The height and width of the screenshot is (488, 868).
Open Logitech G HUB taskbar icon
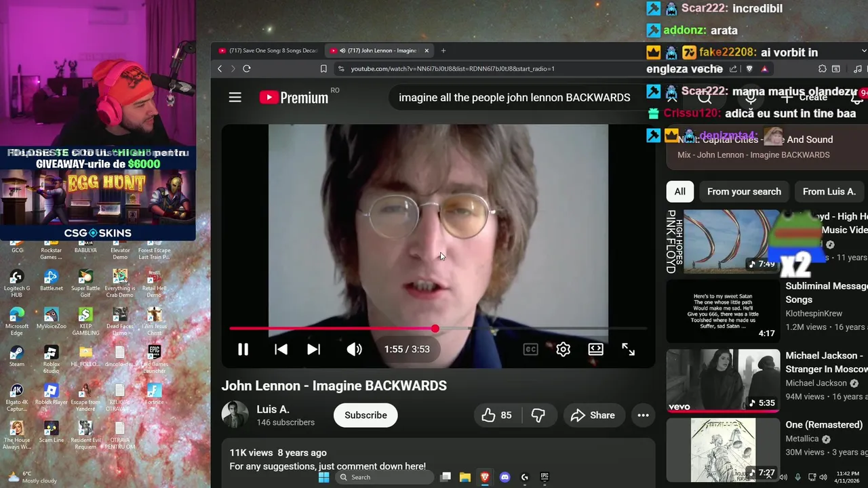click(524, 477)
